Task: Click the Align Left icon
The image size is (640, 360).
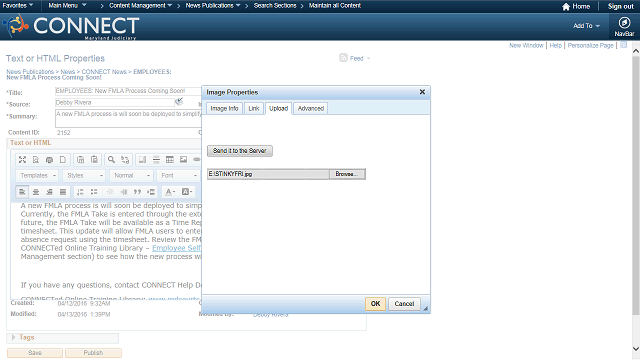Action: point(22,192)
